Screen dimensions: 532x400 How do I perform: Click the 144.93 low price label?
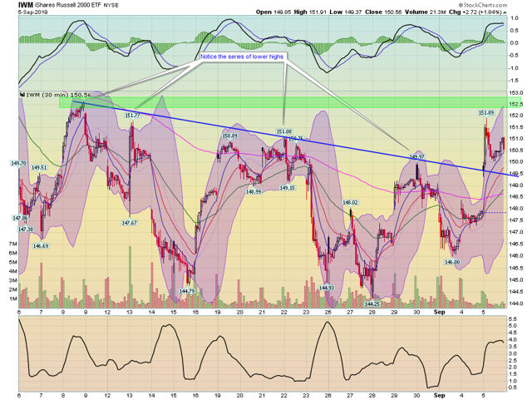(327, 288)
